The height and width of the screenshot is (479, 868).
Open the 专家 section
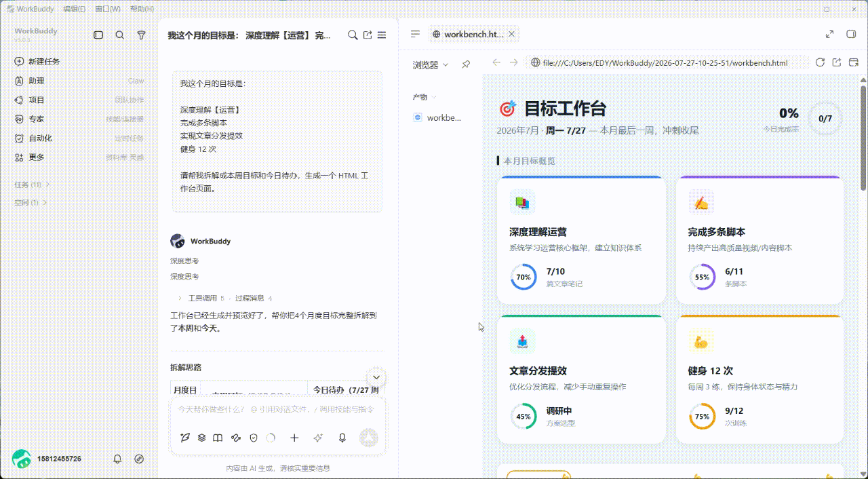pos(79,119)
